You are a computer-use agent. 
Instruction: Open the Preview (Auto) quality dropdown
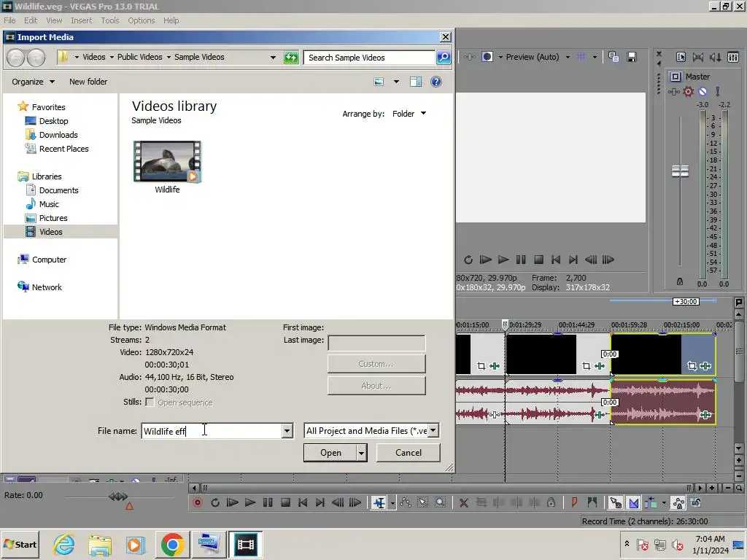(x=568, y=57)
